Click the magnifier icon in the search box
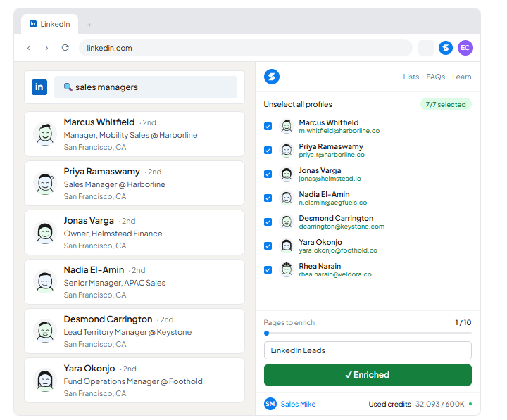The height and width of the screenshot is (420, 507). pyautogui.click(x=68, y=87)
